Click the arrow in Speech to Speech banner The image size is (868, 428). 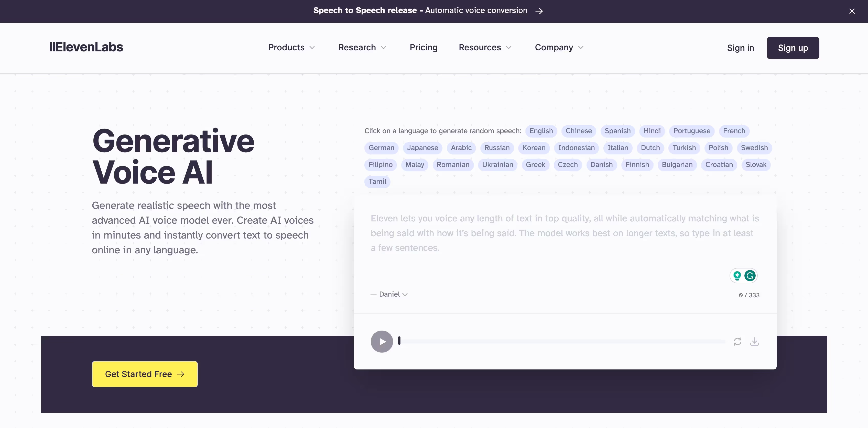pyautogui.click(x=539, y=11)
